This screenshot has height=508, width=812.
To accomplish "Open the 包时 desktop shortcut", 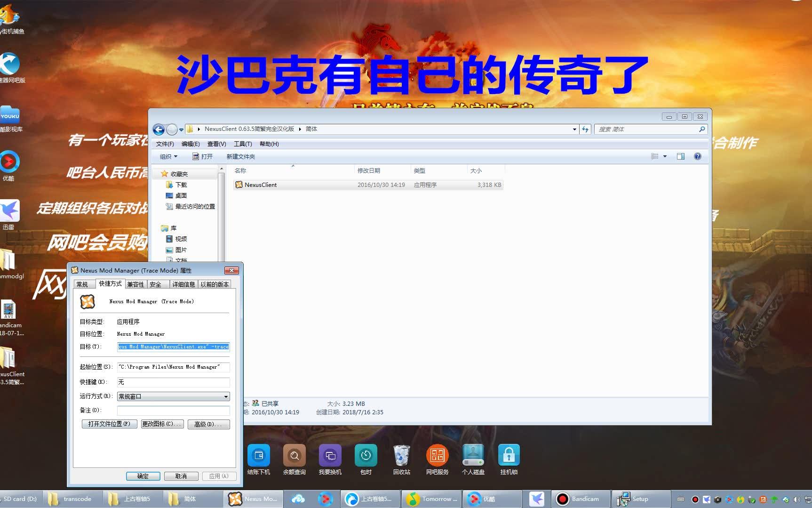I will click(x=366, y=459).
